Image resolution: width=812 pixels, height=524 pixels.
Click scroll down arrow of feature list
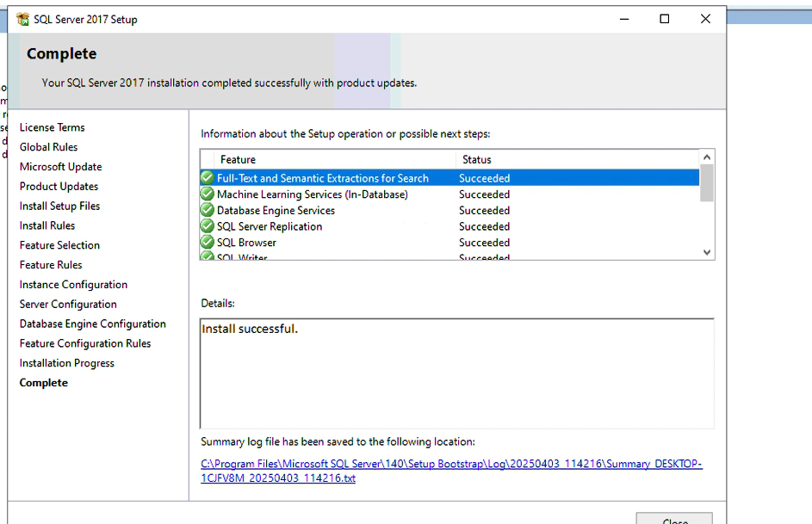tap(707, 252)
